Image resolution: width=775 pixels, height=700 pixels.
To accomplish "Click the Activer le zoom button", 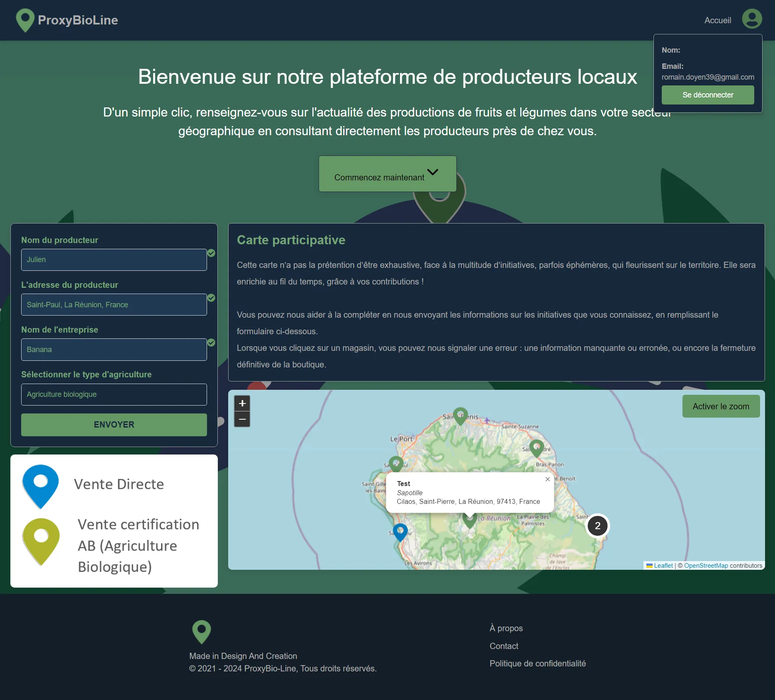I will 721,406.
